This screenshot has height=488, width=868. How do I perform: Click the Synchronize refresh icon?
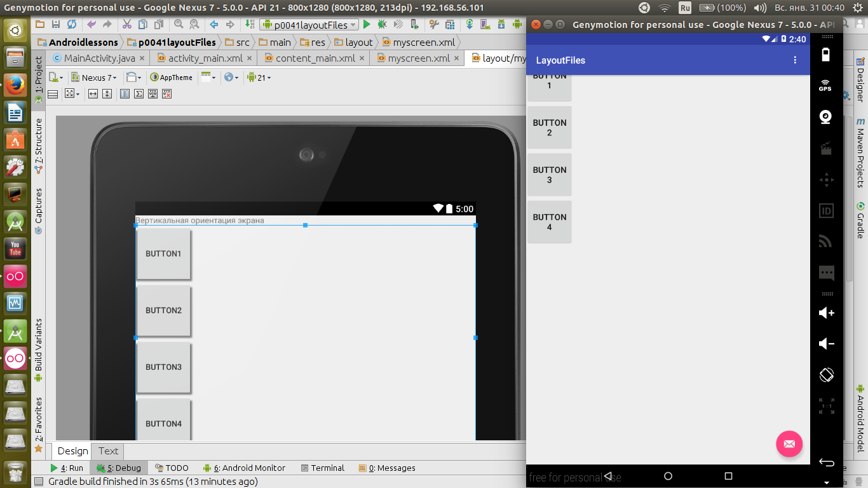72,24
